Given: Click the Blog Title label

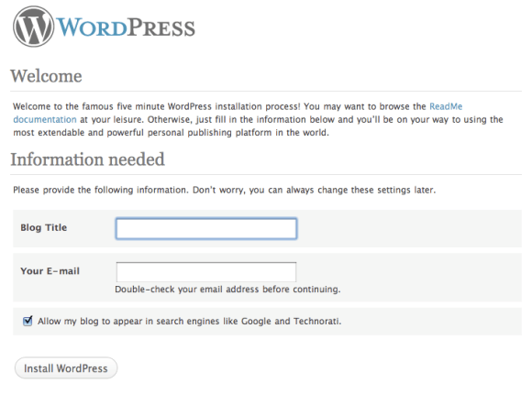Looking at the screenshot, I should (x=44, y=227).
